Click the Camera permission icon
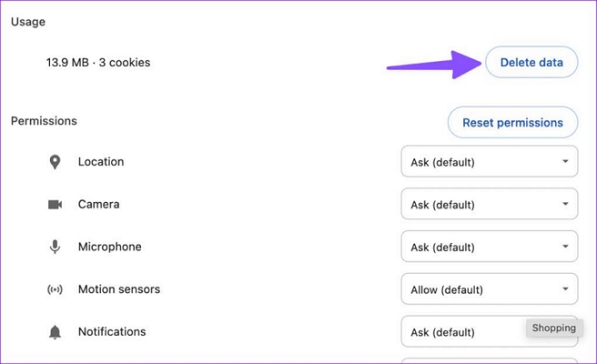Image resolution: width=597 pixels, height=364 pixels. coord(55,205)
